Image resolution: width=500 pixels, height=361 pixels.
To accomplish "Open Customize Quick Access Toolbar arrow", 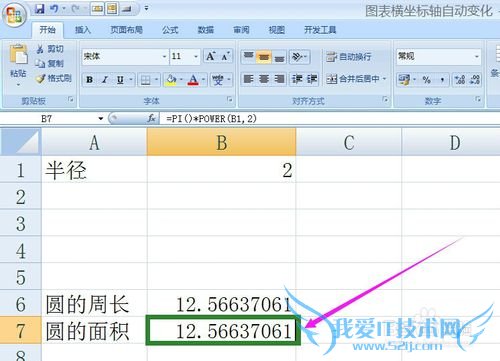I will coord(146,8).
